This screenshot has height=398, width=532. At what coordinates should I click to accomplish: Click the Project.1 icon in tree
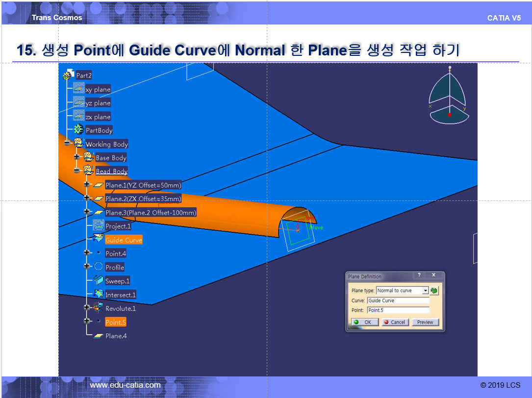pyautogui.click(x=98, y=225)
